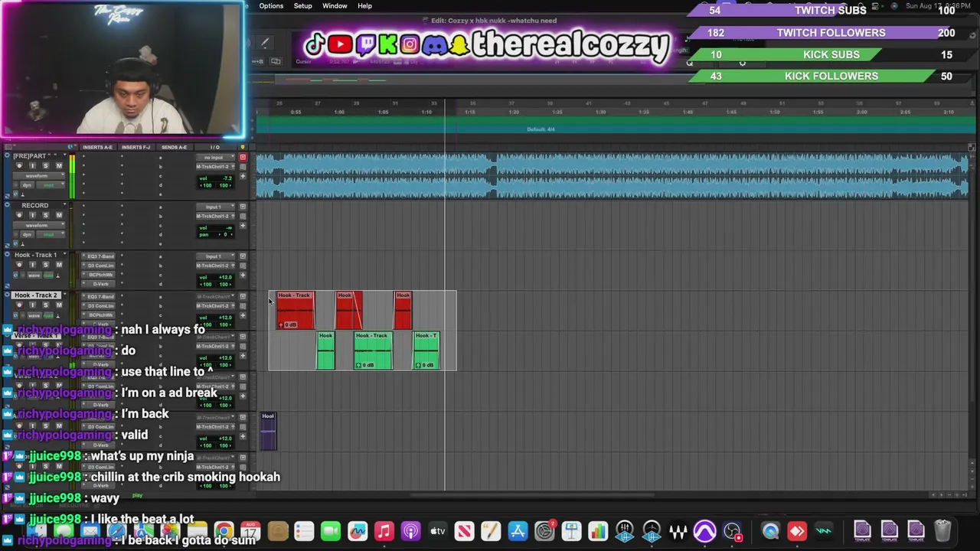Mute the [FRE]PART track
This screenshot has height=551, width=980.
(59, 165)
